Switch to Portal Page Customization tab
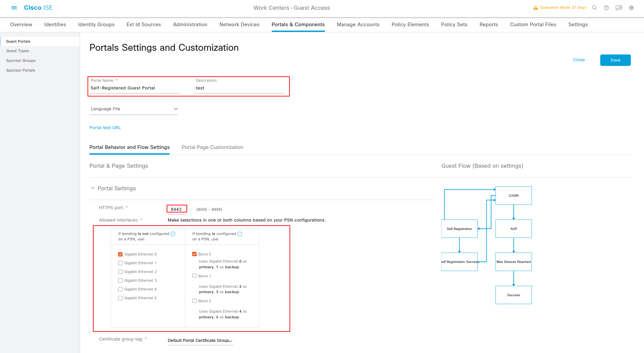This screenshot has width=644, height=353. 212,147
